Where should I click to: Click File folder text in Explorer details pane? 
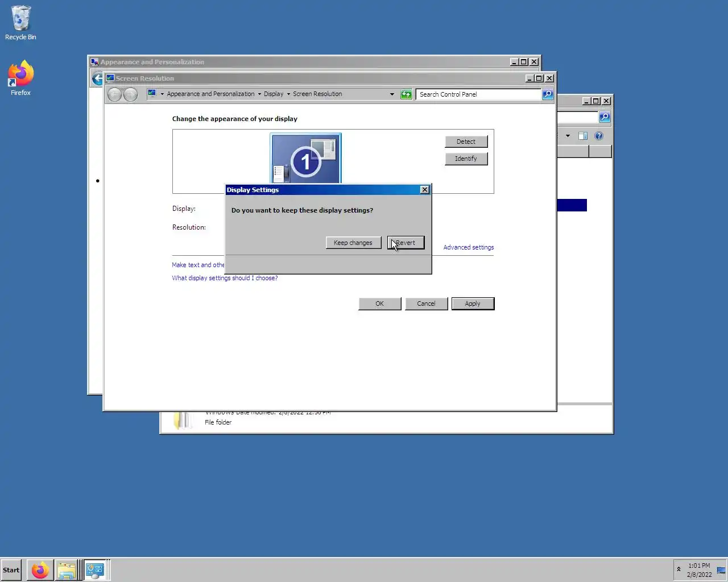click(218, 422)
